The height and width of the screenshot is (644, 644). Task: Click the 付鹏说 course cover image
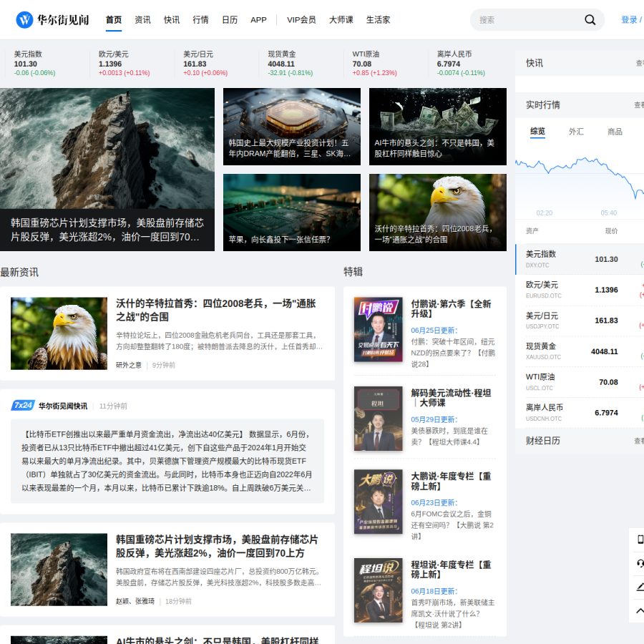(379, 329)
